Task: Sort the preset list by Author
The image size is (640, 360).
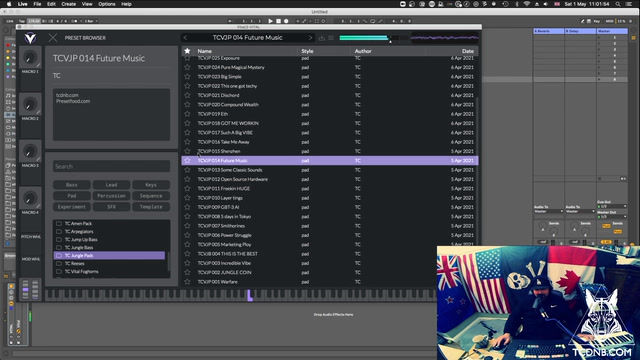Action: point(363,51)
